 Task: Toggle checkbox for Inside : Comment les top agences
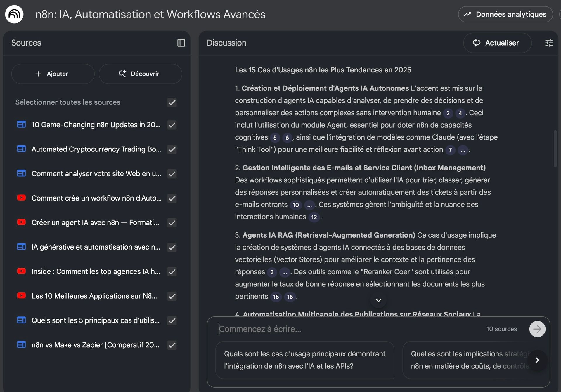tap(172, 272)
